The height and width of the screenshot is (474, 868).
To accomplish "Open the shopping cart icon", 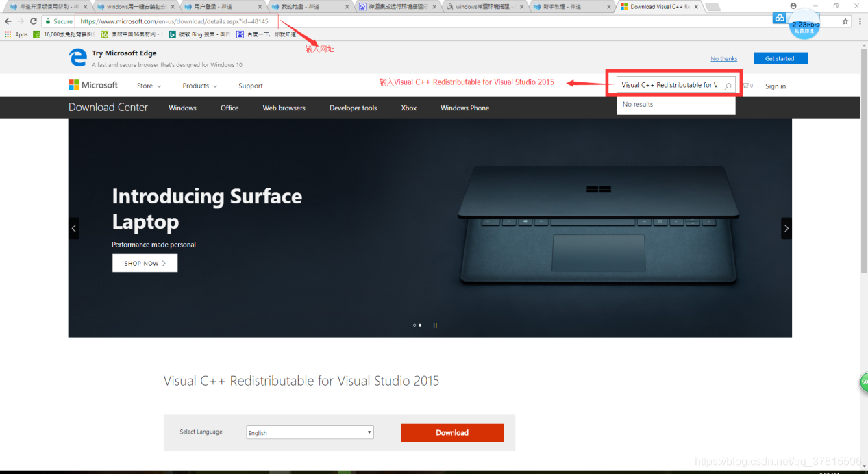I will pyautogui.click(x=747, y=86).
